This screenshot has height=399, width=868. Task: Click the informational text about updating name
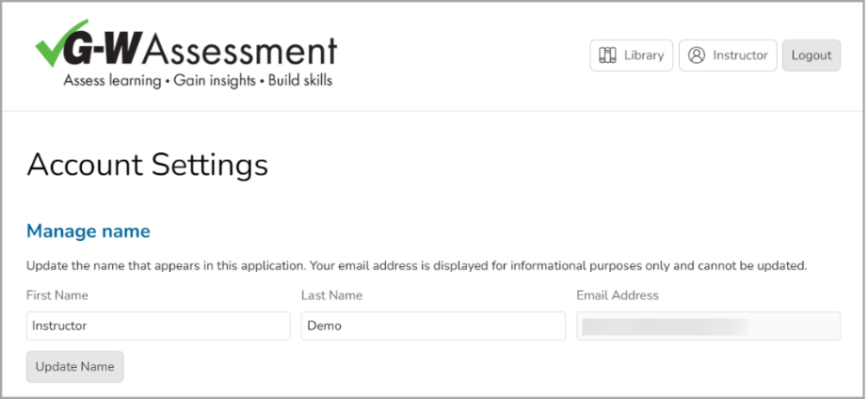tap(416, 265)
